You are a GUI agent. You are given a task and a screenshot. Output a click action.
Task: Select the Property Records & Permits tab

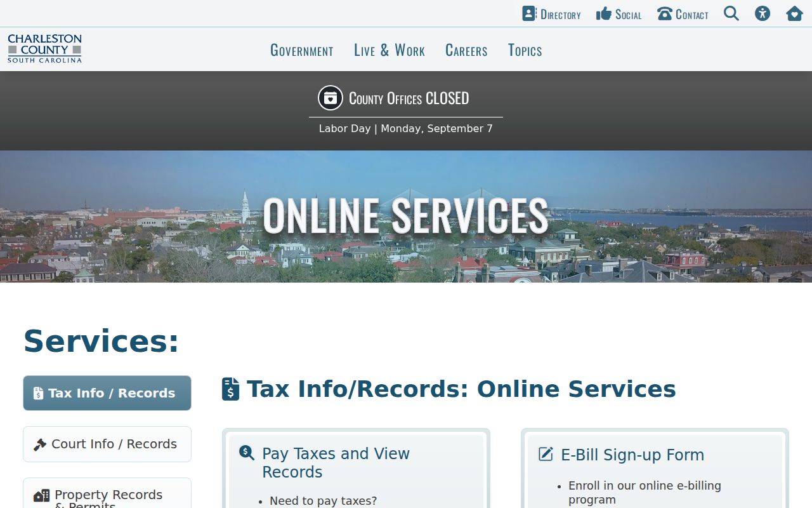(x=107, y=493)
